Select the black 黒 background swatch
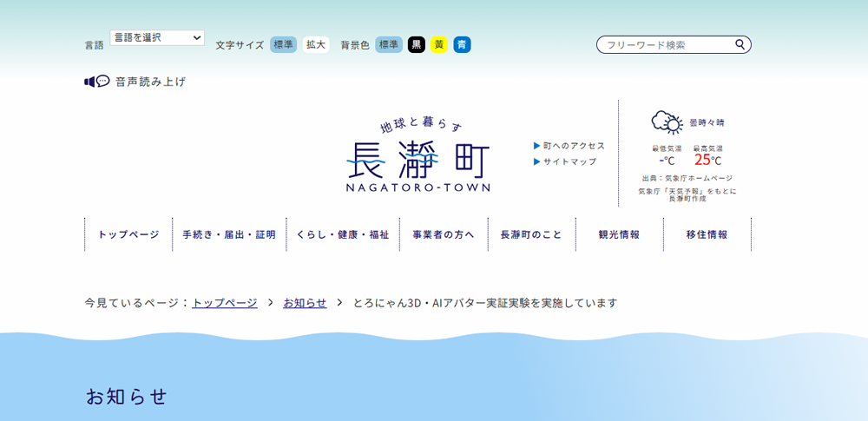868x421 pixels. click(x=417, y=44)
